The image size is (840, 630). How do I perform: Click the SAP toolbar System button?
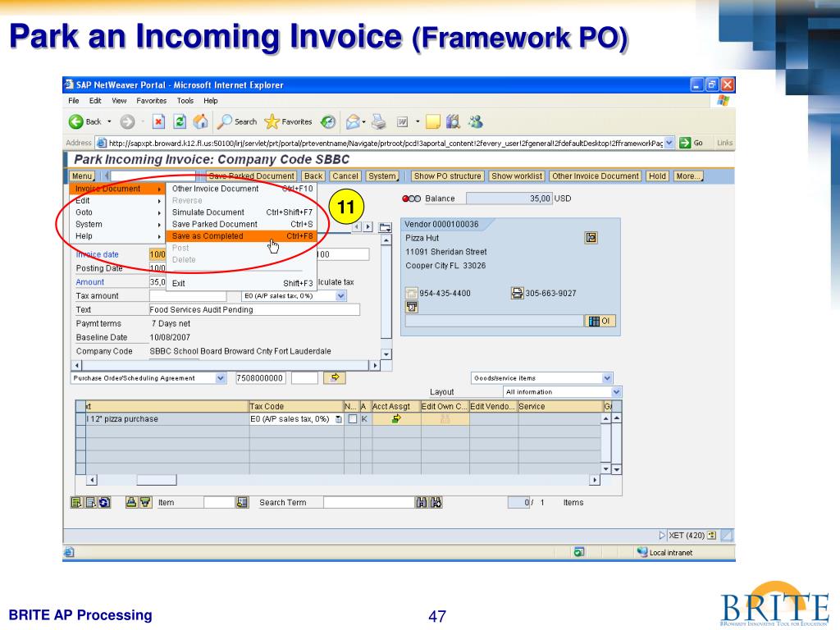[382, 176]
